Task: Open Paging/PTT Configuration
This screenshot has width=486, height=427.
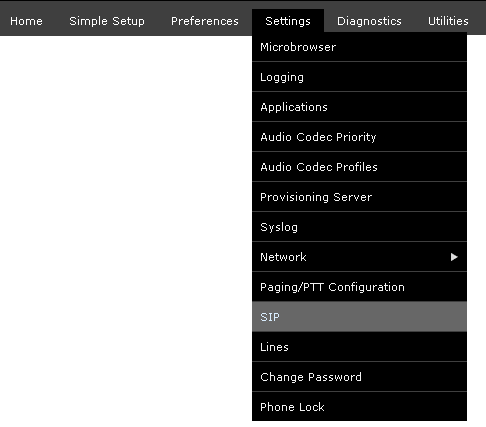Action: (x=359, y=287)
